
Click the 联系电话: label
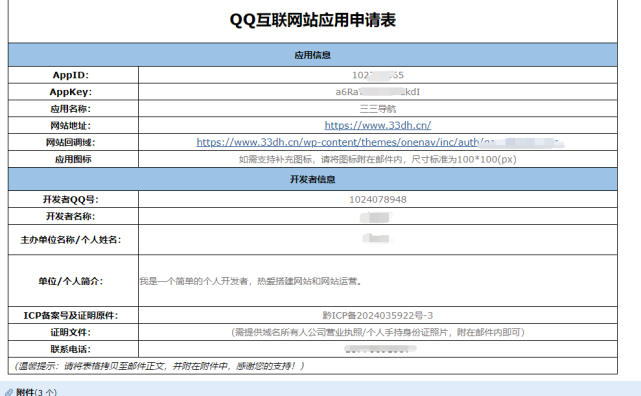click(x=71, y=349)
